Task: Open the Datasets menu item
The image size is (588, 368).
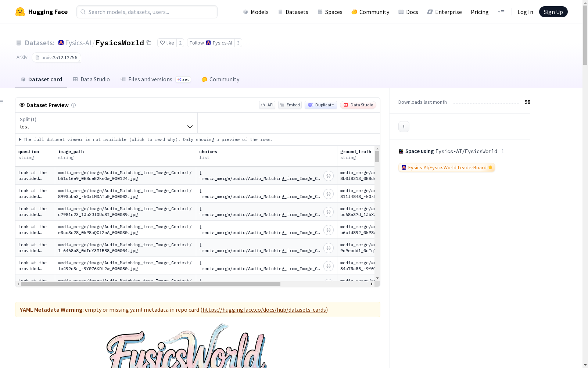Action: point(293,12)
